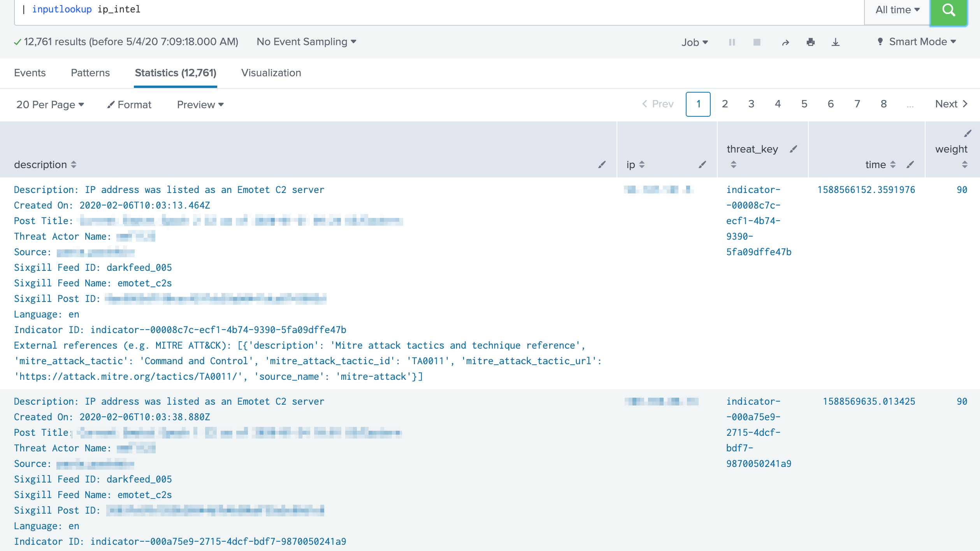This screenshot has width=980, height=551.
Task: Open the No Event Sampling dropdown
Action: (306, 42)
